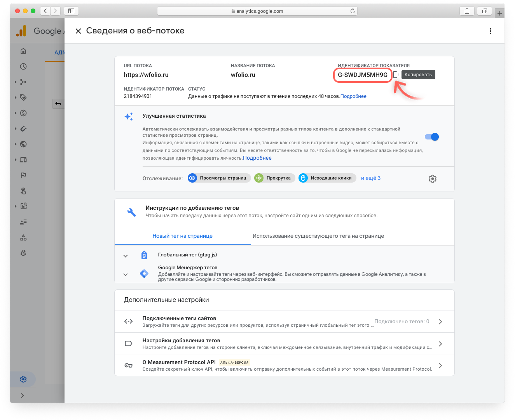Toggle Safari sidebar button
The height and width of the screenshot is (420, 515).
click(71, 11)
